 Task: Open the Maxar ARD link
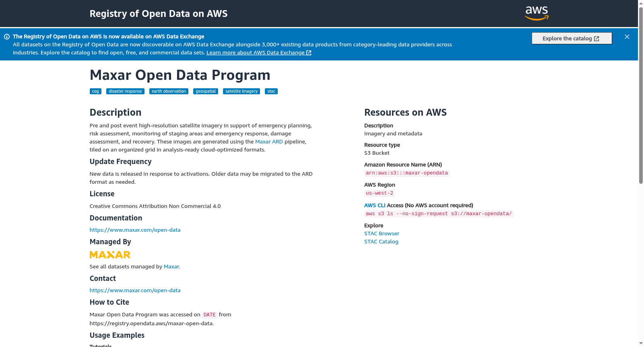[x=269, y=142]
